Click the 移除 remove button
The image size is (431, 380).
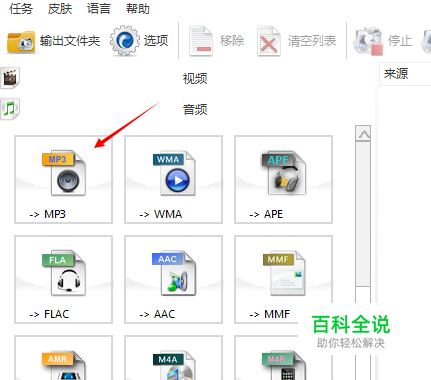coord(217,41)
